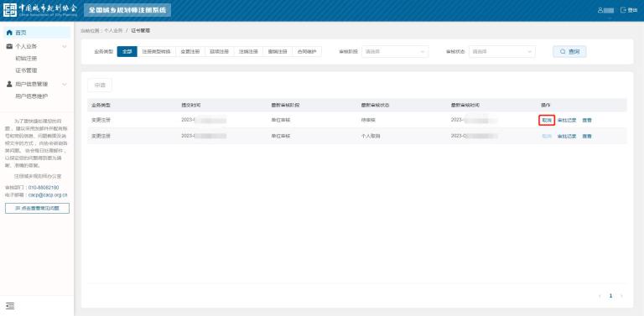Click the magnifier icon in the 查询 button
Viewport: 644px width, 316px height.
[563, 52]
